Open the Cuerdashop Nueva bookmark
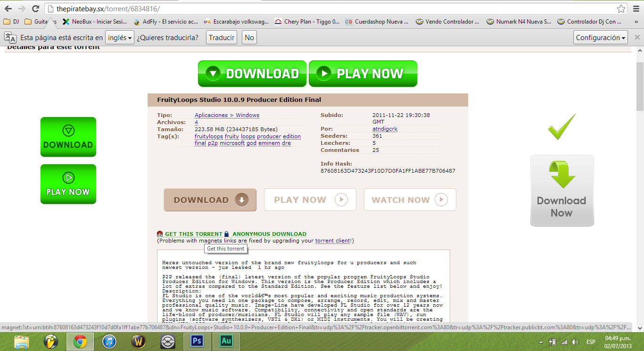644x351 pixels. coord(377,22)
